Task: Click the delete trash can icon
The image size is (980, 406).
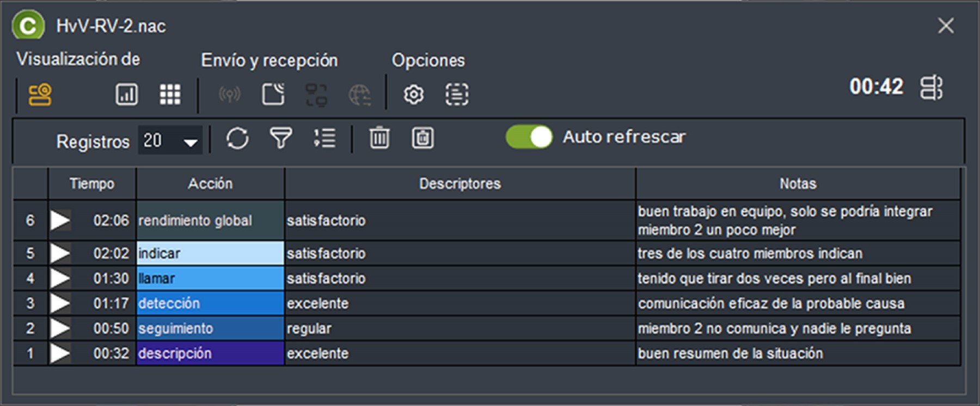Action: 379,138
